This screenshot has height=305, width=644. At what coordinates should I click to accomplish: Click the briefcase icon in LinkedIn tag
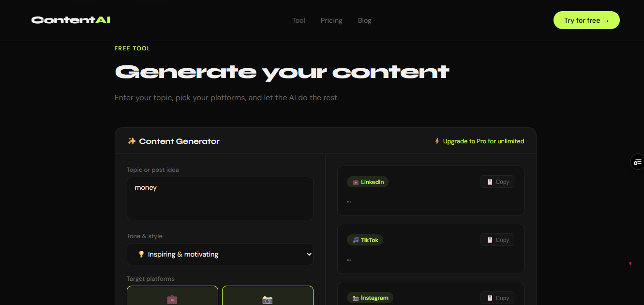click(x=356, y=182)
